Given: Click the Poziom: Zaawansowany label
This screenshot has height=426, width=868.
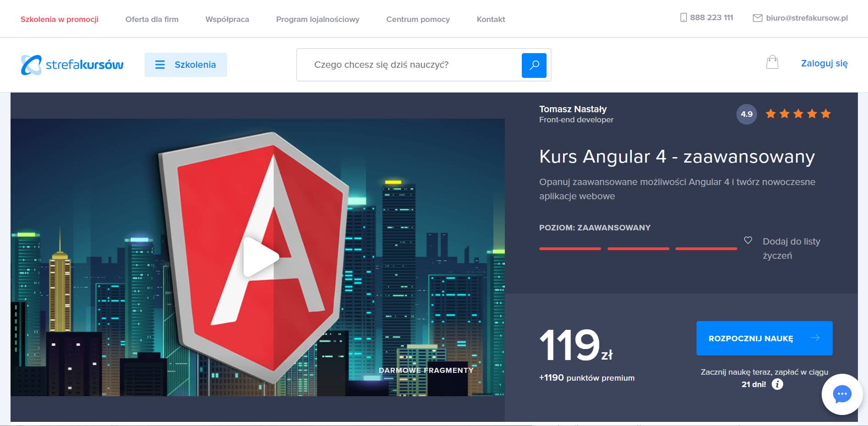Looking at the screenshot, I should pos(595,228).
